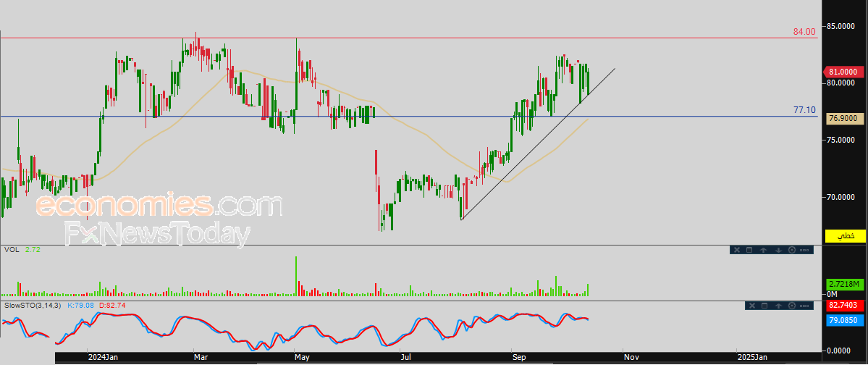Open VOL panel more options menu
This screenshot has height=365, width=868.
tap(805, 250)
